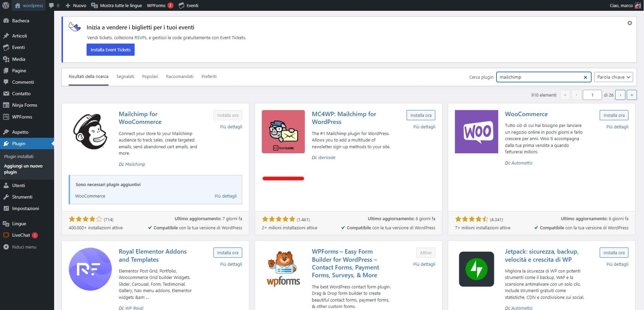Click Mailchimp author link
This screenshot has height=310, width=644.
(x=135, y=164)
